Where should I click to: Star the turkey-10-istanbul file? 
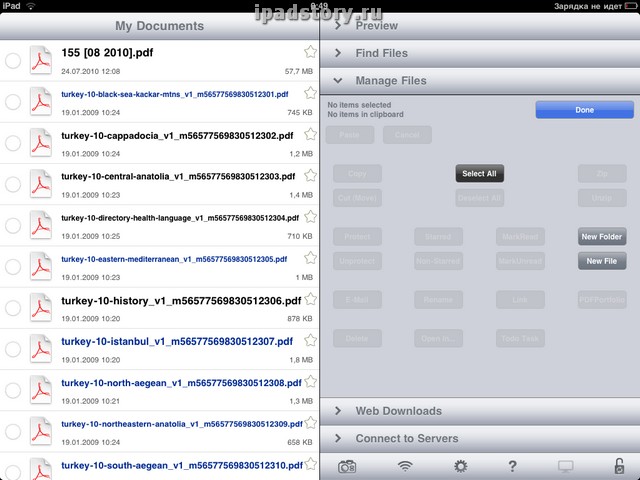coord(311,340)
